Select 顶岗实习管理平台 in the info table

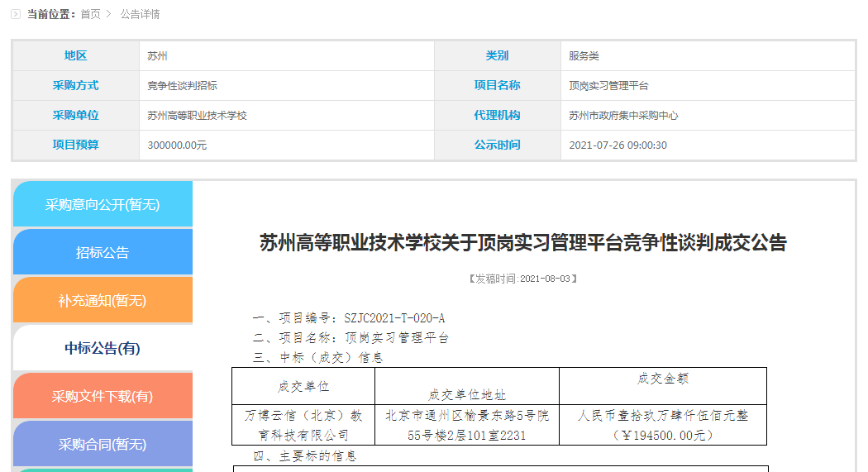609,86
